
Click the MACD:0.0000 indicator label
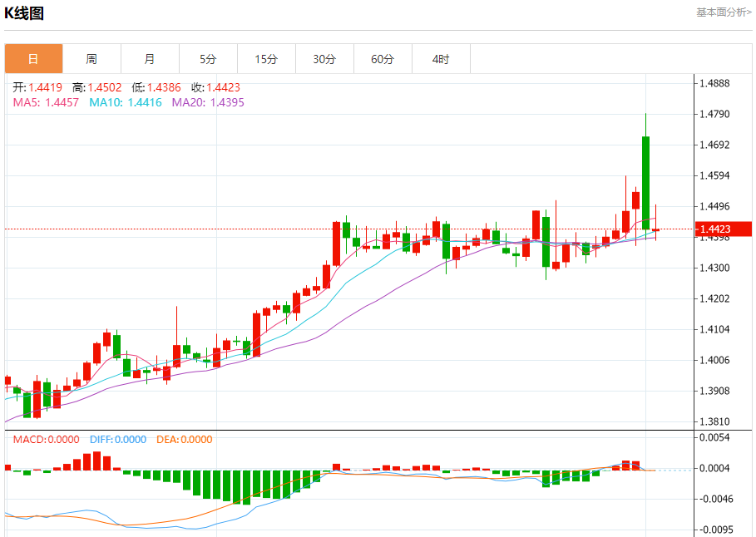[x=47, y=439]
